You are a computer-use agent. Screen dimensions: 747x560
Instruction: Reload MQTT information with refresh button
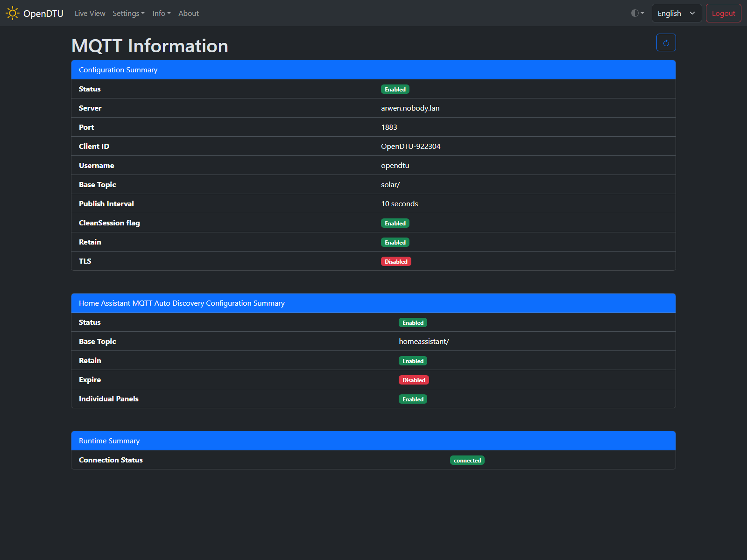pyautogui.click(x=666, y=43)
